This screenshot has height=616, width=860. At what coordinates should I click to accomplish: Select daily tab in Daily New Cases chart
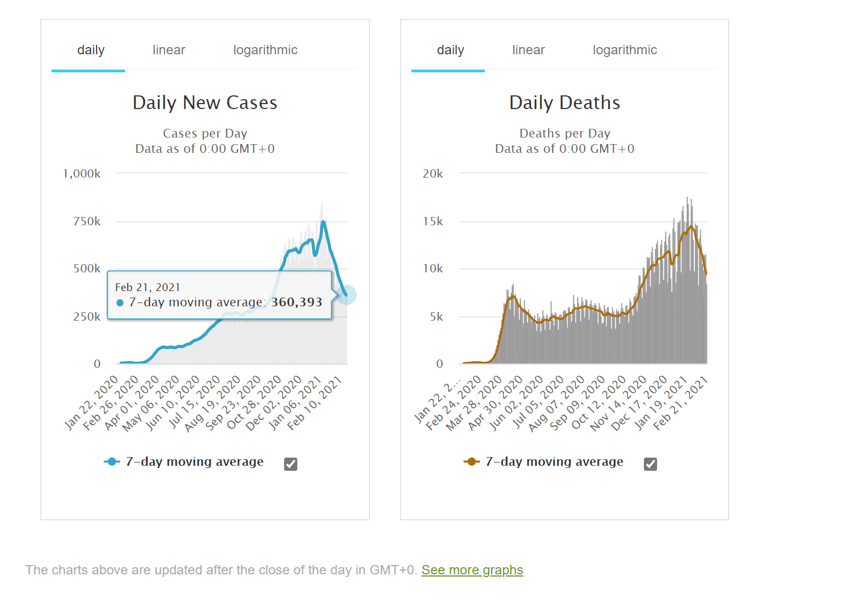coord(90,50)
